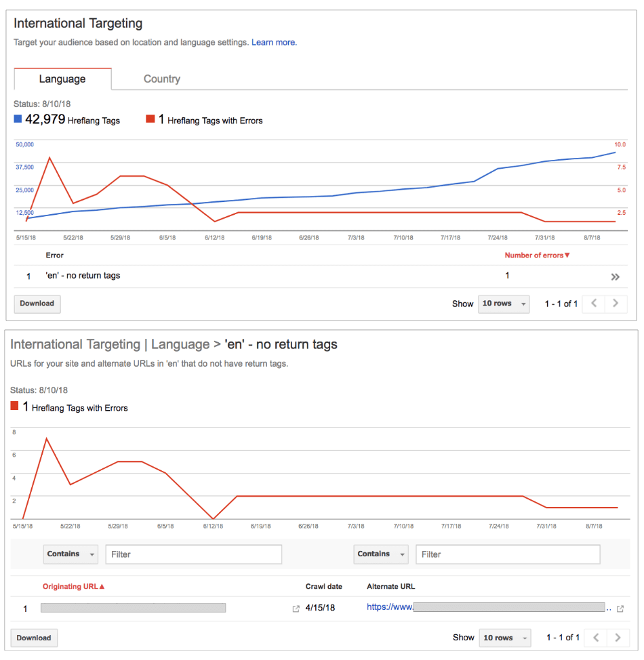Click the Learn more link
Screen dimensions: 644x660
pos(274,43)
